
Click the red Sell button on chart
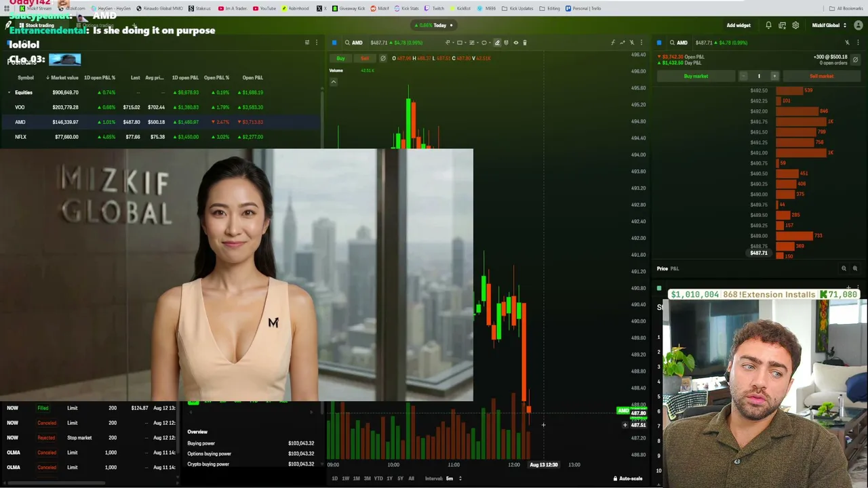365,58
